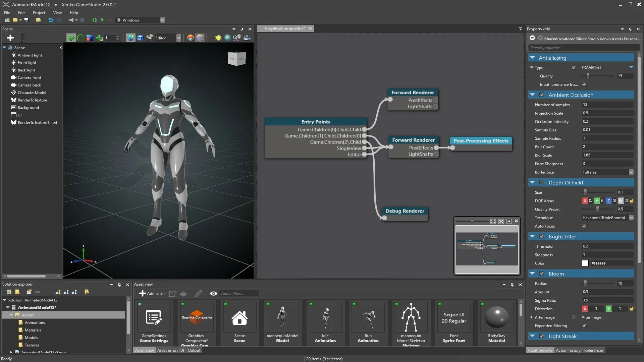644x362 pixels.
Task: Save the project with floppy disk icon
Action: click(26, 20)
